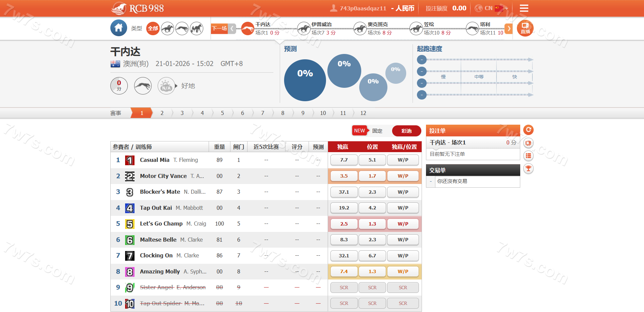Screen dimensions: 644x312
Task: Open the list icon beside bet slip
Action: click(x=528, y=155)
